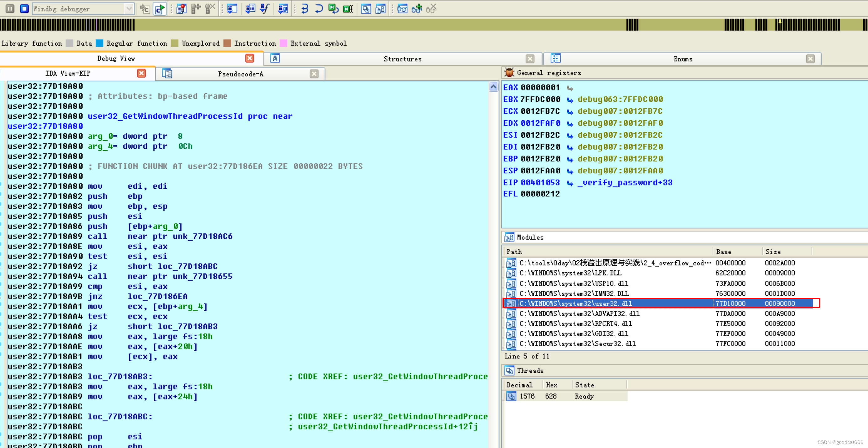
Task: Switch to the Structures tab
Action: 402,59
